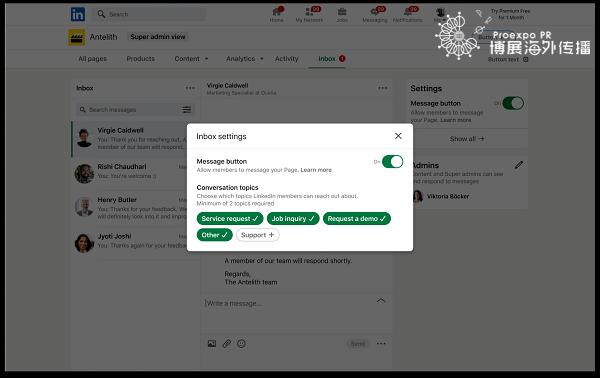Expand the Analytics dropdown menu
This screenshot has width=600, height=378.
(x=245, y=59)
